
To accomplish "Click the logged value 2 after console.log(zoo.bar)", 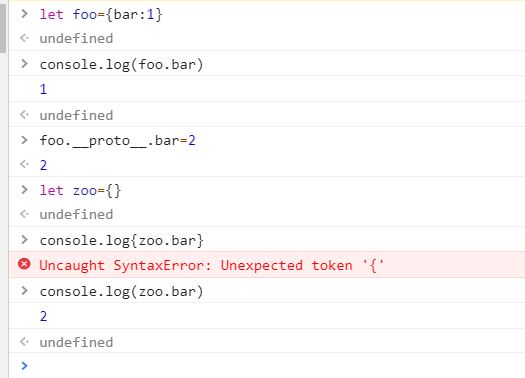I will tap(43, 316).
